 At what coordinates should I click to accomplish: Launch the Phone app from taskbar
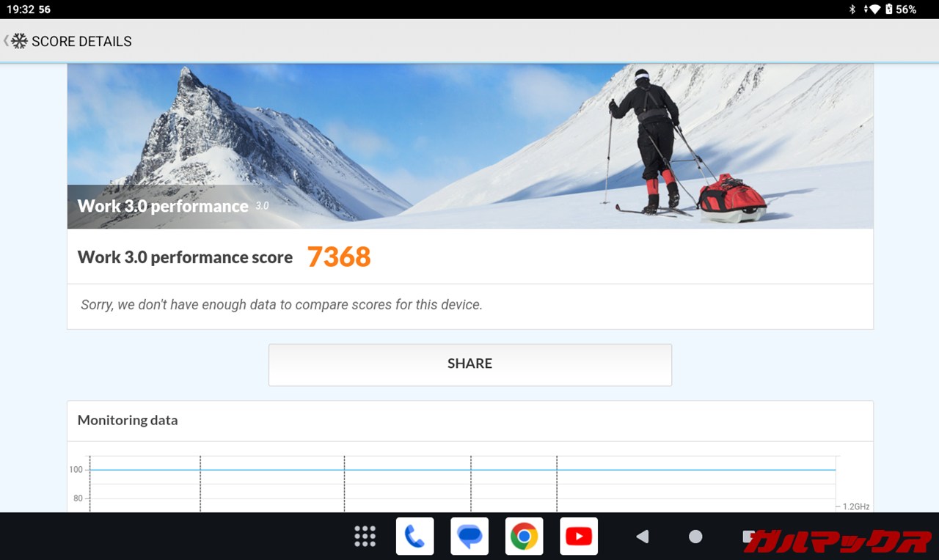point(414,537)
